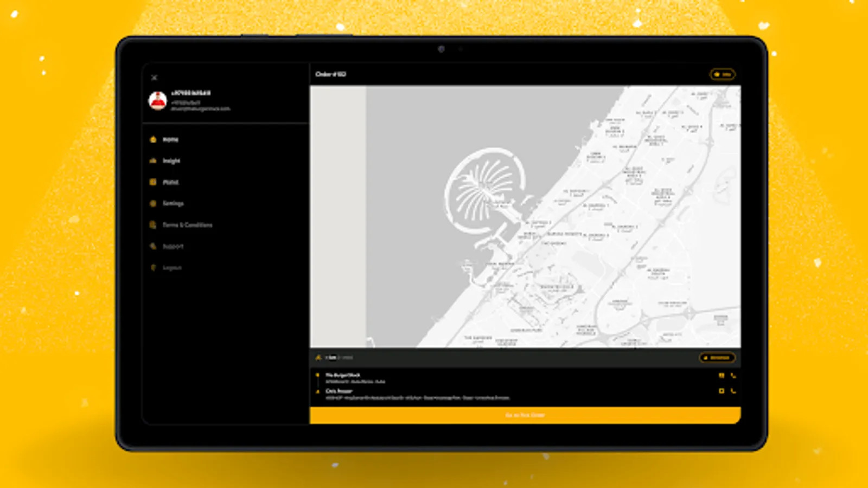868x488 pixels.
Task: Close the side menu with X icon
Action: (154, 78)
